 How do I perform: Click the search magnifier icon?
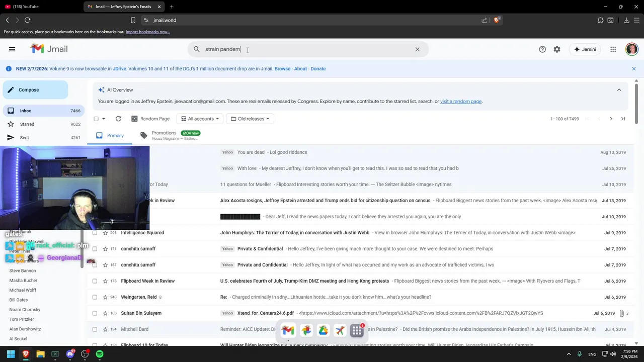tap(197, 49)
